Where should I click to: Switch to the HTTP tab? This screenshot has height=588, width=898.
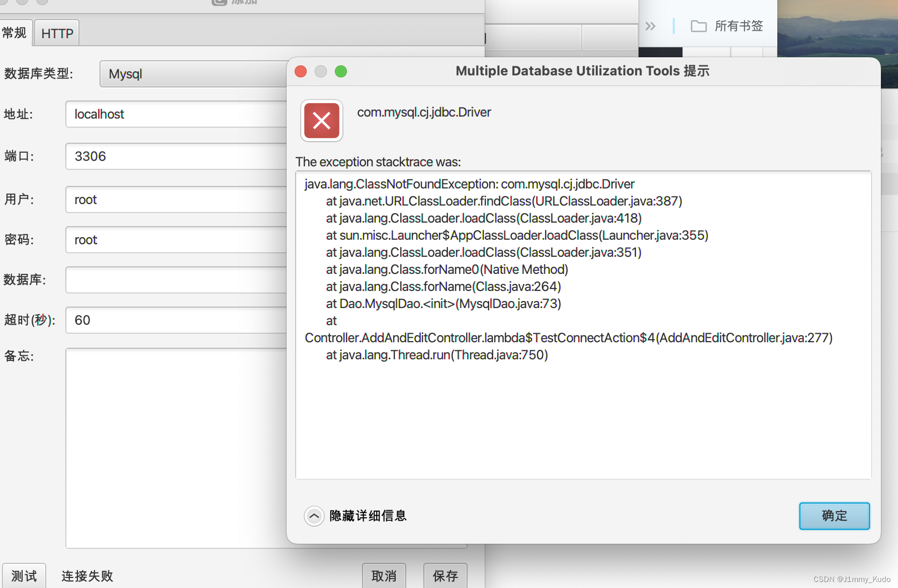click(x=56, y=33)
